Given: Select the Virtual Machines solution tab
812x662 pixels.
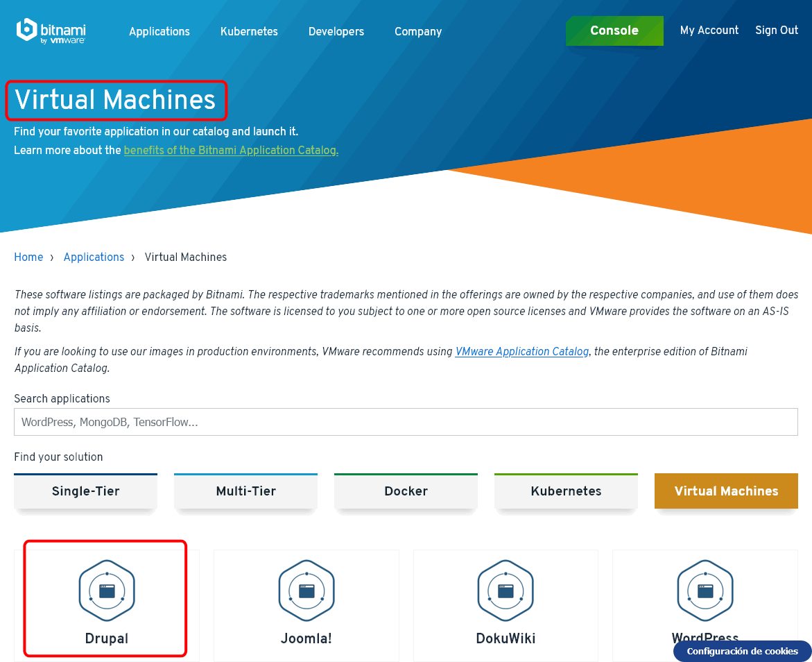Looking at the screenshot, I should click(726, 491).
